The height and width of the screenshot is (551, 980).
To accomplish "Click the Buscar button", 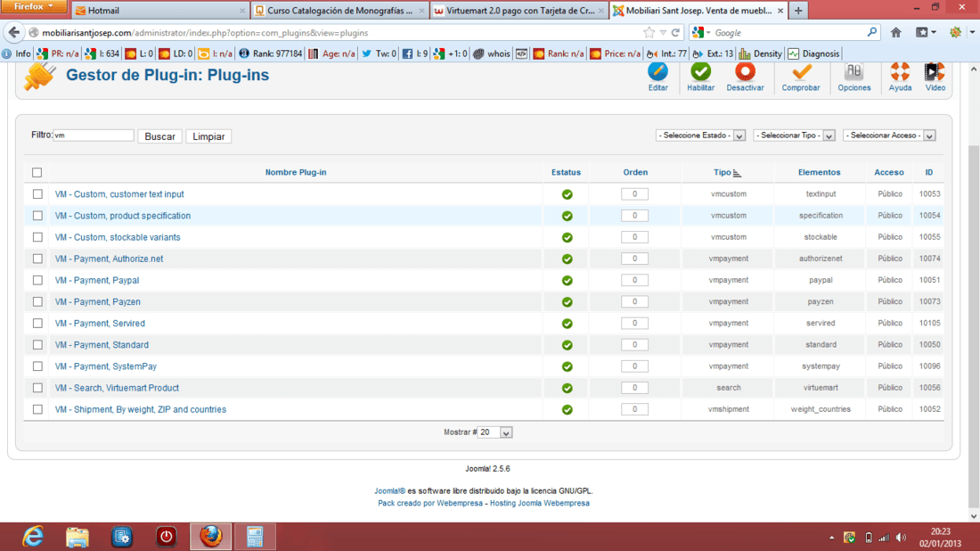I will click(x=160, y=136).
